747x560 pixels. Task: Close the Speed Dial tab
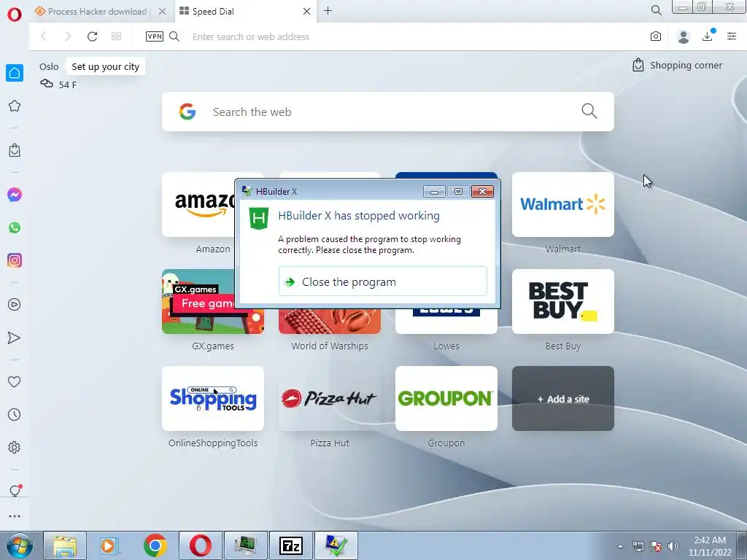307,11
